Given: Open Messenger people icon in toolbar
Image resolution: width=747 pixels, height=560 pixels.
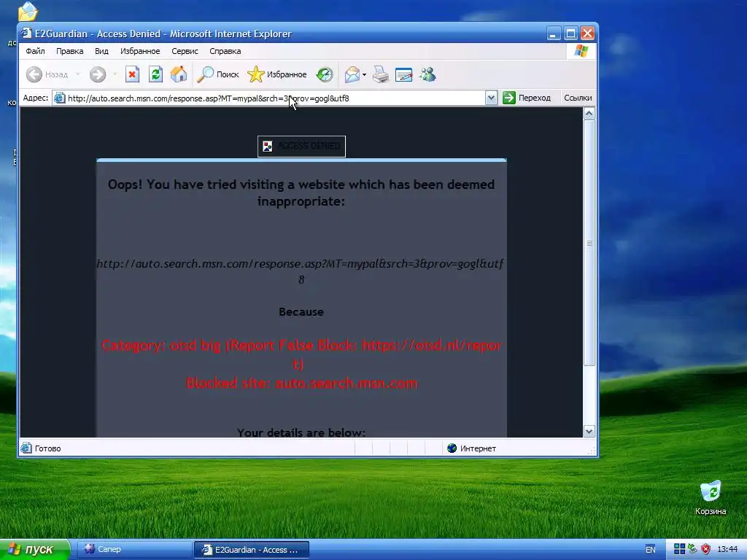Looking at the screenshot, I should [427, 74].
